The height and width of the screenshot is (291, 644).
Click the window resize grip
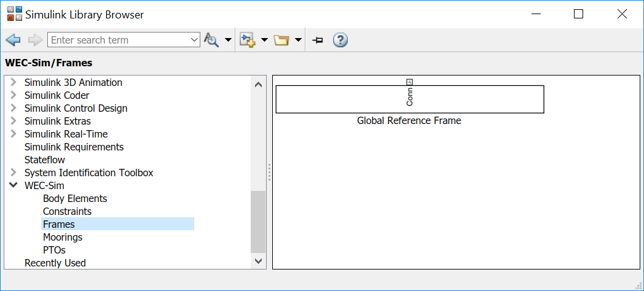[638, 285]
